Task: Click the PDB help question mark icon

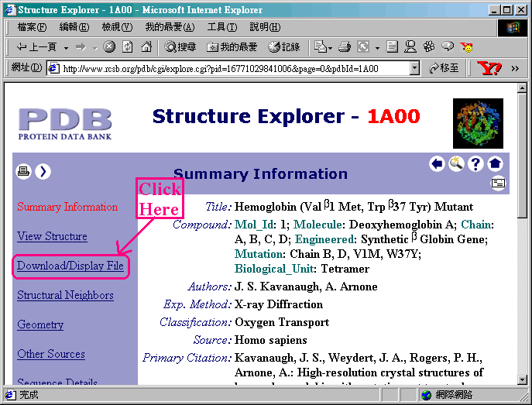Action: [x=475, y=164]
